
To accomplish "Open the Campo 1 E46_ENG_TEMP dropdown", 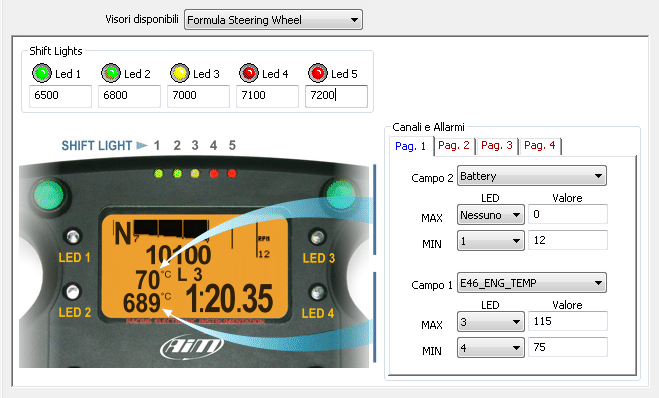I will 532,283.
